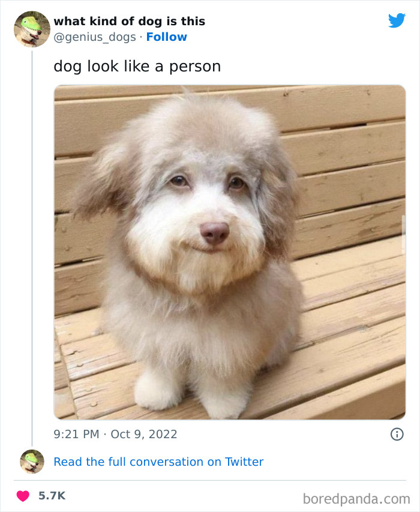Click the profile avatar wearing the dinosaur hat
This screenshot has width=420, height=512.
pyautogui.click(x=31, y=28)
